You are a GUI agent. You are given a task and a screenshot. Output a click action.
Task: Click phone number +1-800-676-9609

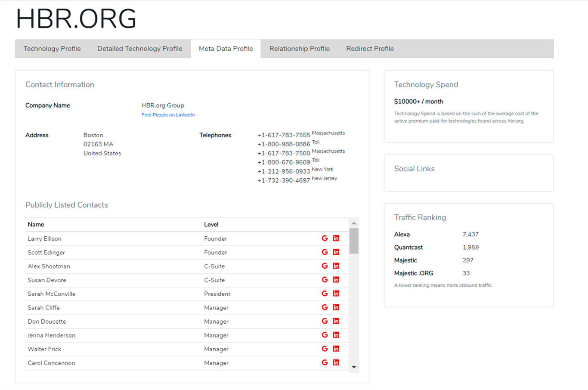tap(284, 162)
